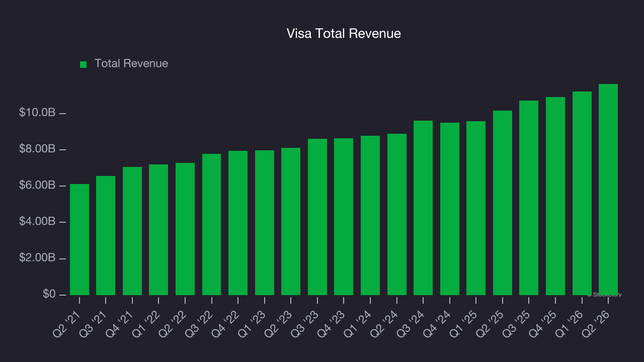Viewport: 644px width, 362px height.
Task: Select the Q1 '22 revenue bar
Action: (x=158, y=230)
